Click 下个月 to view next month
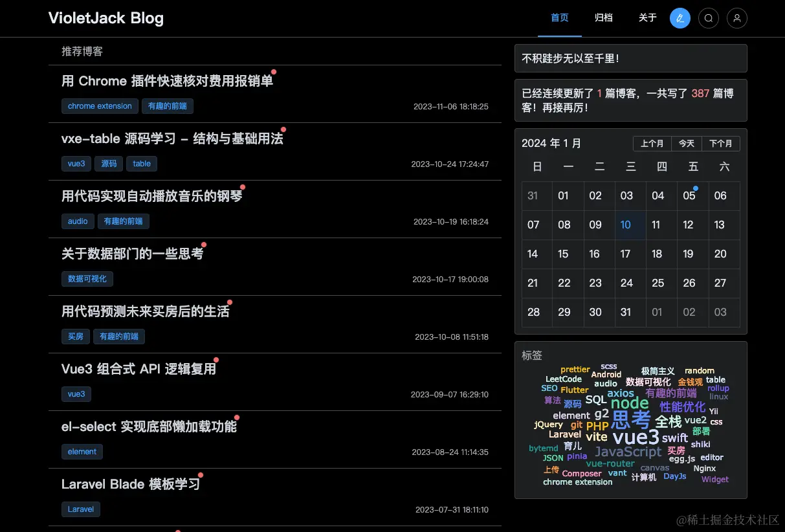785x532 pixels. [720, 143]
